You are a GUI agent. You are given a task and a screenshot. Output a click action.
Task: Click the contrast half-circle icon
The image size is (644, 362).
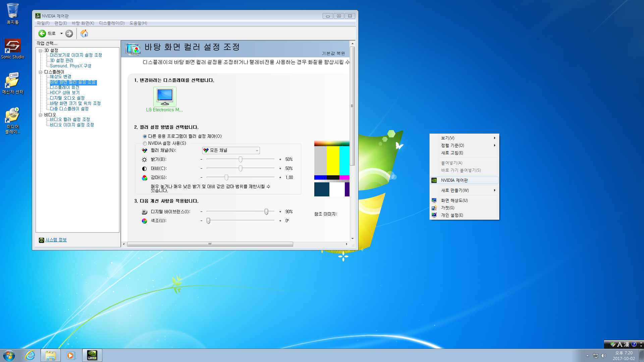[145, 169]
